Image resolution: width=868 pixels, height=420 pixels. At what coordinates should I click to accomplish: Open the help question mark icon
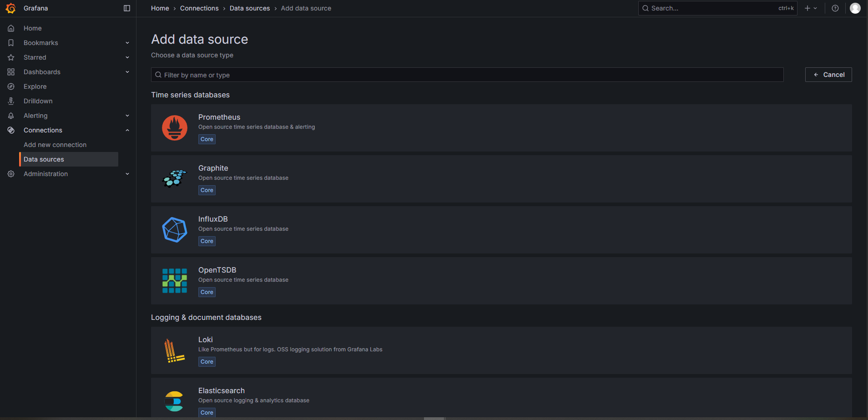click(x=835, y=8)
